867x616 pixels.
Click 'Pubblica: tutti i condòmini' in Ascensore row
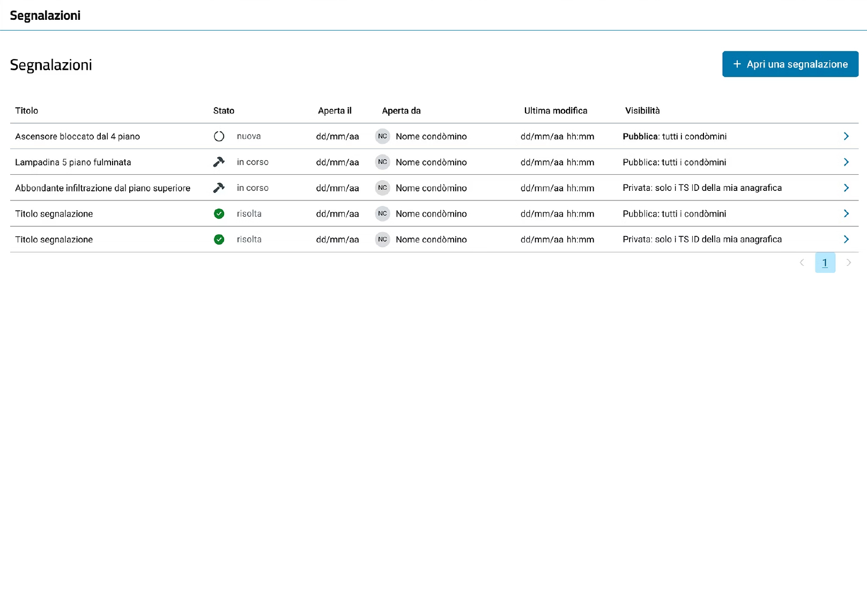(675, 136)
